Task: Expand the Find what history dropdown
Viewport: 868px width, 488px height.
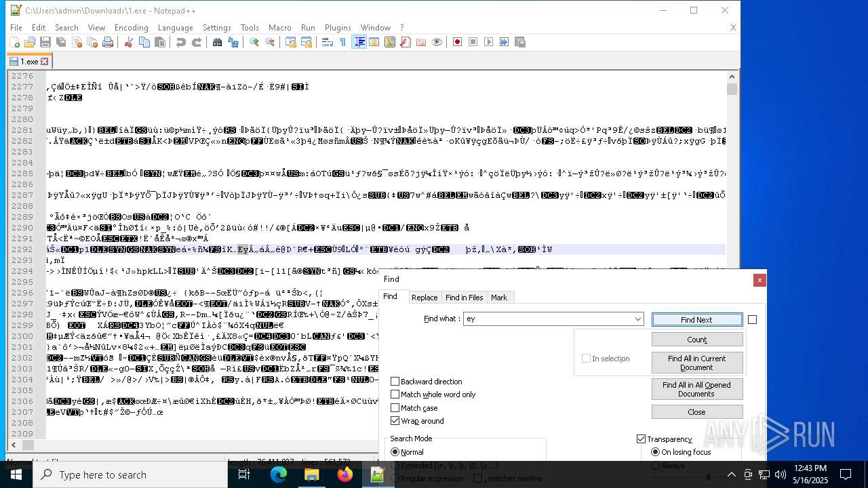Action: (x=637, y=319)
